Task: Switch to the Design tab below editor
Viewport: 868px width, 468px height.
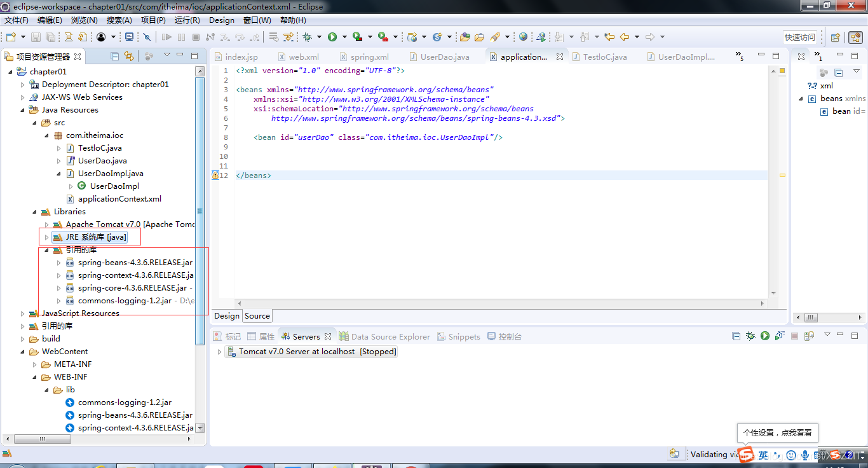Action: click(x=226, y=316)
